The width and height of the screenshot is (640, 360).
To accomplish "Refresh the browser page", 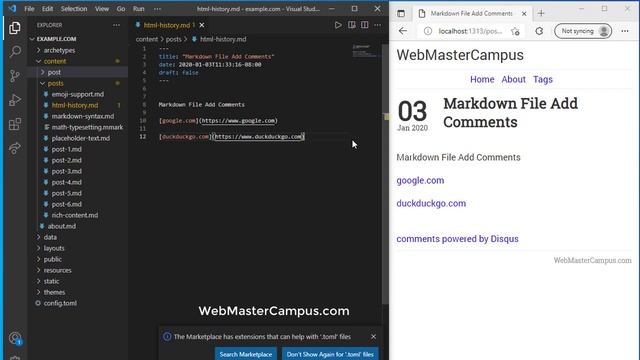I will tap(539, 31).
